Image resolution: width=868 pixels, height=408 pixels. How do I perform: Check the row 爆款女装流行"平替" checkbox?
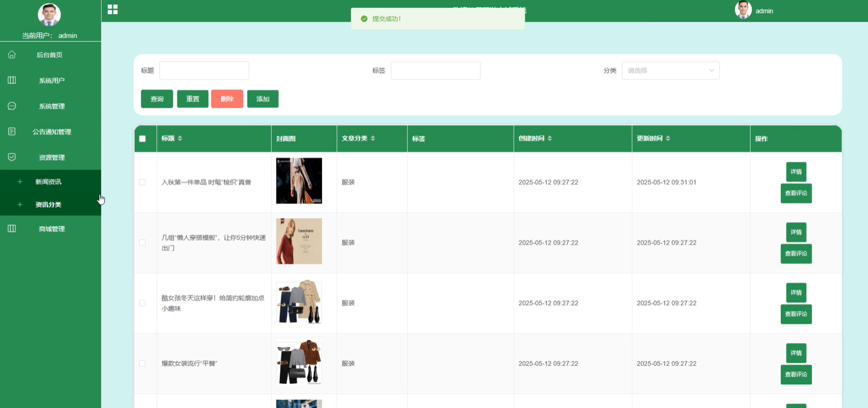click(143, 363)
